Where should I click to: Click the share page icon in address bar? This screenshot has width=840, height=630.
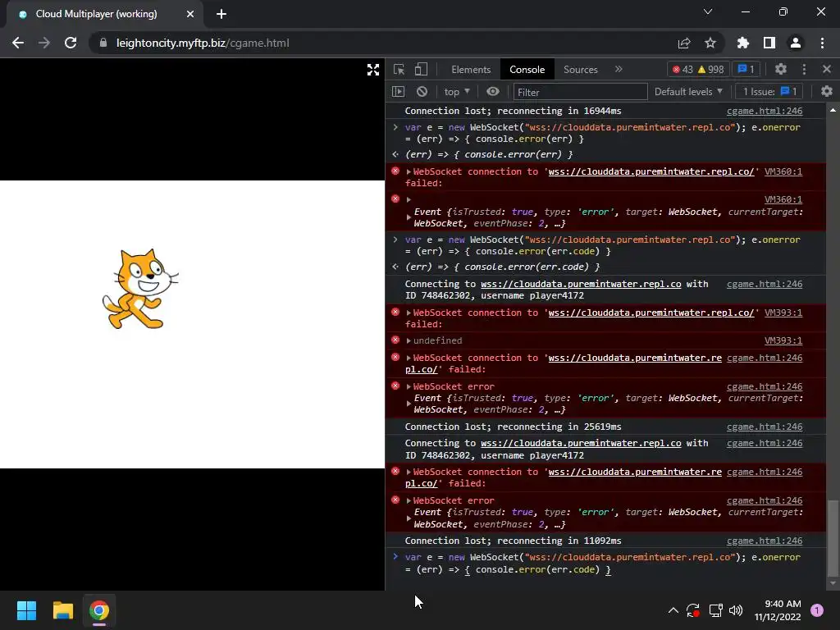684,43
